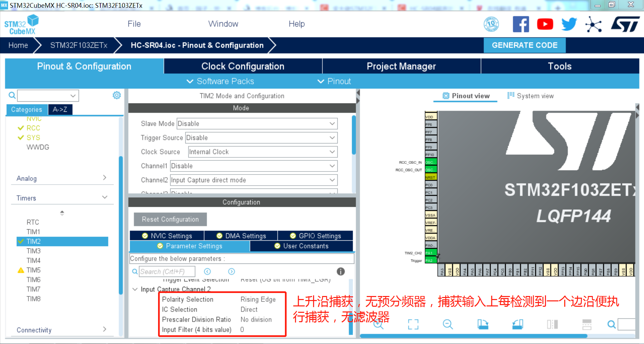Open the 10th anniversary badge icon
644x344 pixels.
pos(491,24)
